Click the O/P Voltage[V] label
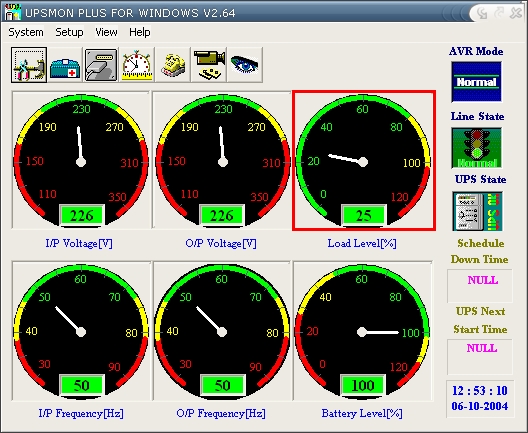 [221, 243]
